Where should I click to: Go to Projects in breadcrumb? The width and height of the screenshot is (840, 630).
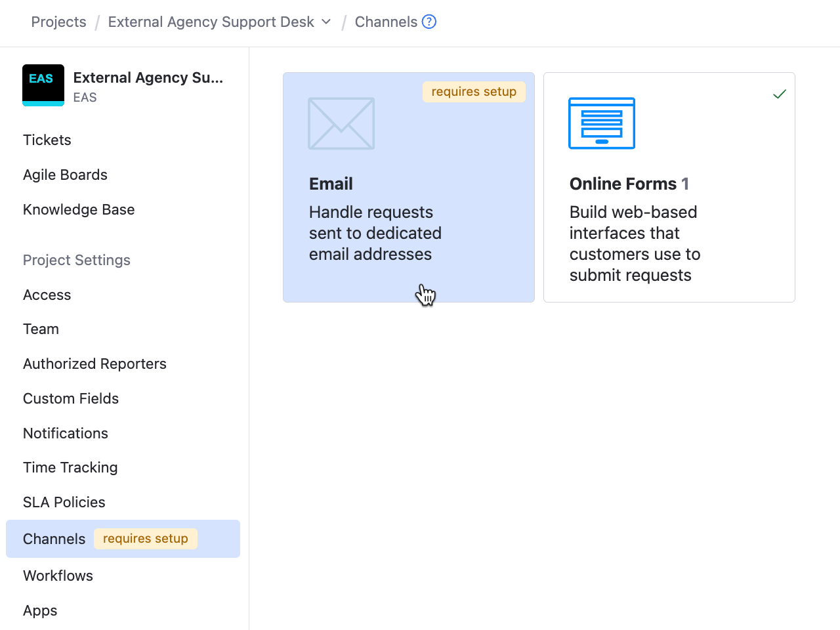pos(58,22)
